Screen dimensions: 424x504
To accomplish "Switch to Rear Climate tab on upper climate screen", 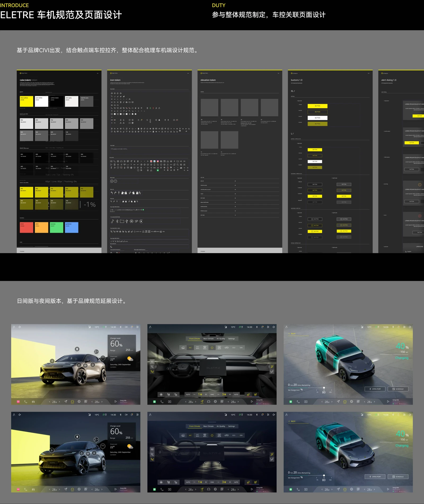I will 208,339.
